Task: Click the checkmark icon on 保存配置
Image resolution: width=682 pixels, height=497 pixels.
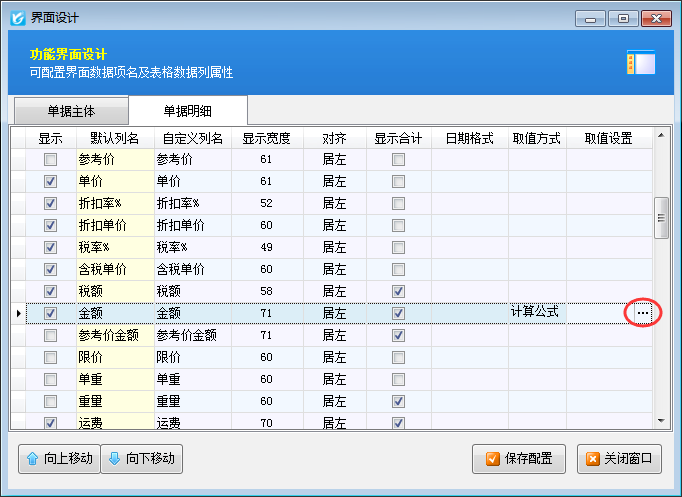Action: 492,459
